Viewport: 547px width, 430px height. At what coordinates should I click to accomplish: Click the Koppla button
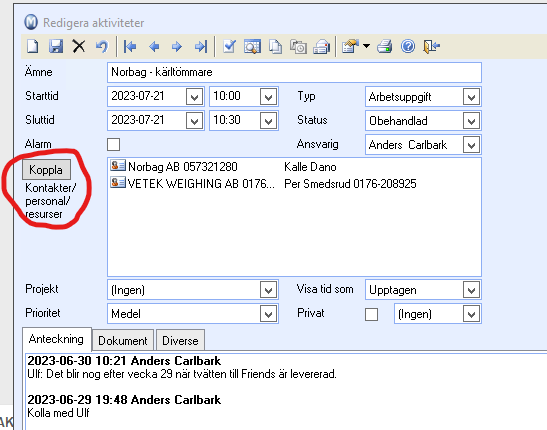pyautogui.click(x=46, y=170)
